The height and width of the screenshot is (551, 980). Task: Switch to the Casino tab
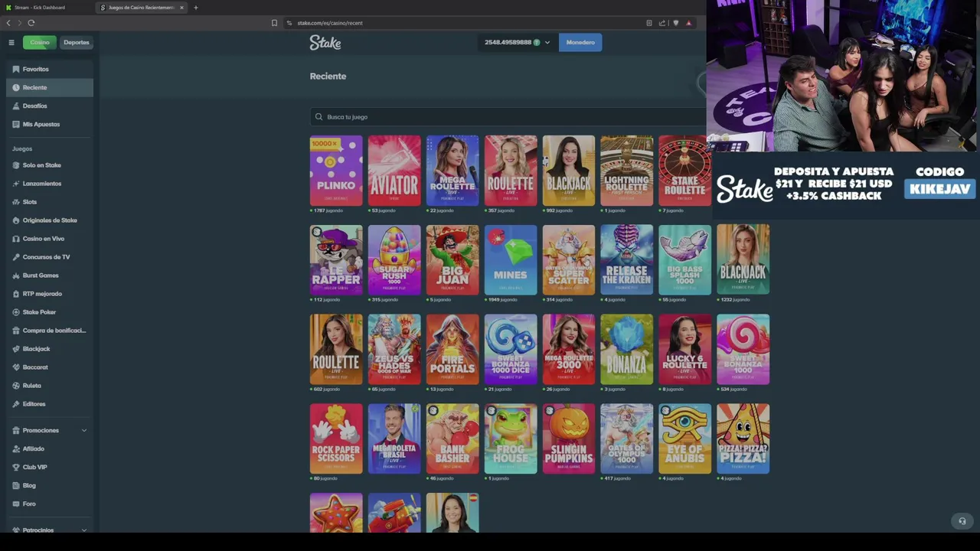click(x=39, y=42)
